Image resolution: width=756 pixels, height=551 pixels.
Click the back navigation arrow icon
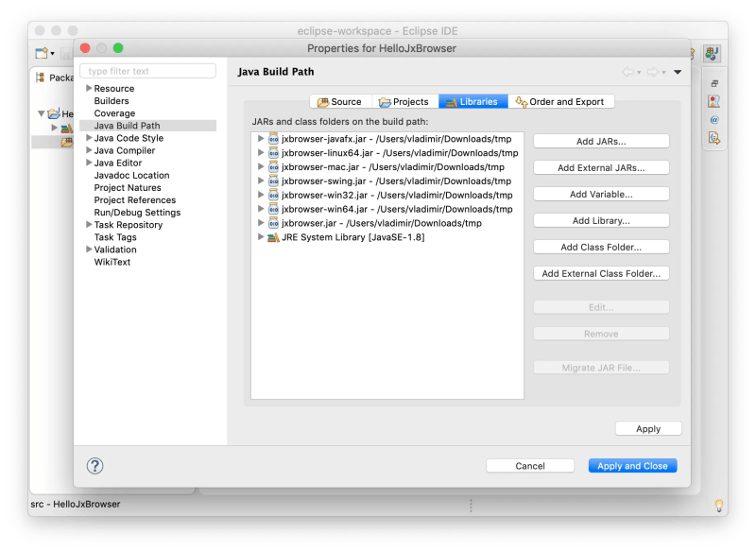tap(627, 72)
